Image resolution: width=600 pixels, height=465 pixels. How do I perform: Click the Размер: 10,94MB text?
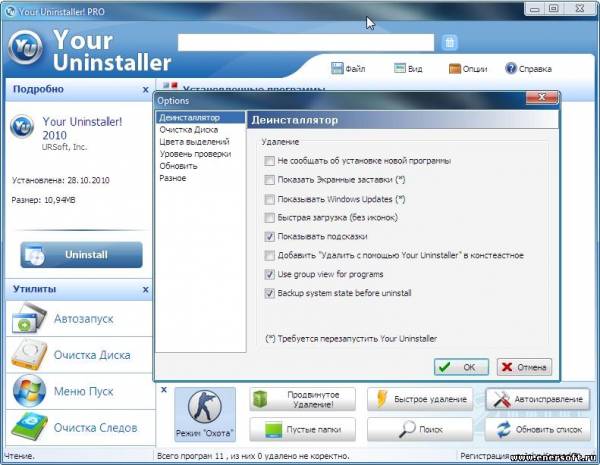point(43,200)
